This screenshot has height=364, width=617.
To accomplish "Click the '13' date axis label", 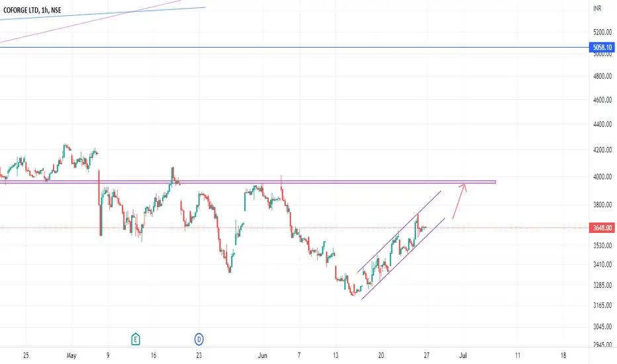I will 335,355.
